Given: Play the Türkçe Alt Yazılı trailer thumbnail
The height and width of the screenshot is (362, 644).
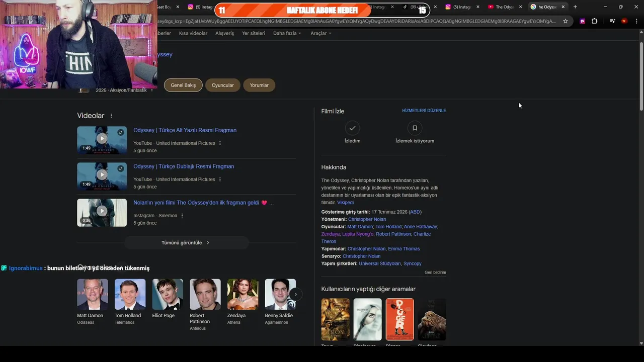Looking at the screenshot, I should click(102, 140).
